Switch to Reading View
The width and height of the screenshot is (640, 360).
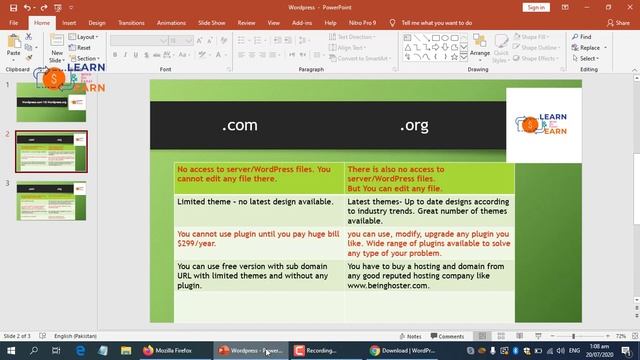tap(519, 336)
